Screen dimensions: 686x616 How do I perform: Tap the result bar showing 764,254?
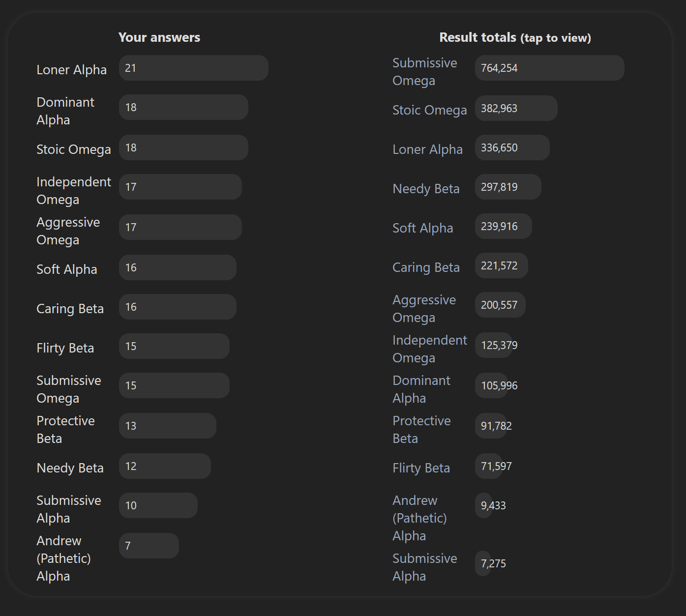click(x=550, y=68)
